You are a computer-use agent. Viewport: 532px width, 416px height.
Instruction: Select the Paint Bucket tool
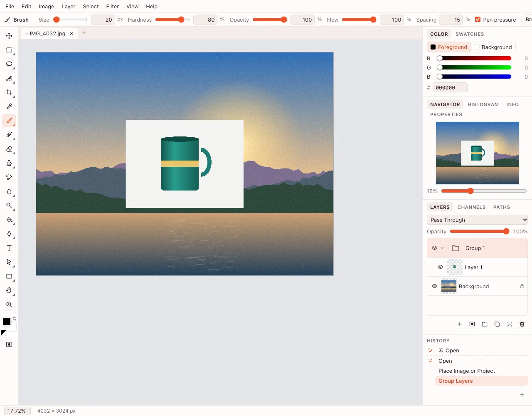tap(9, 220)
